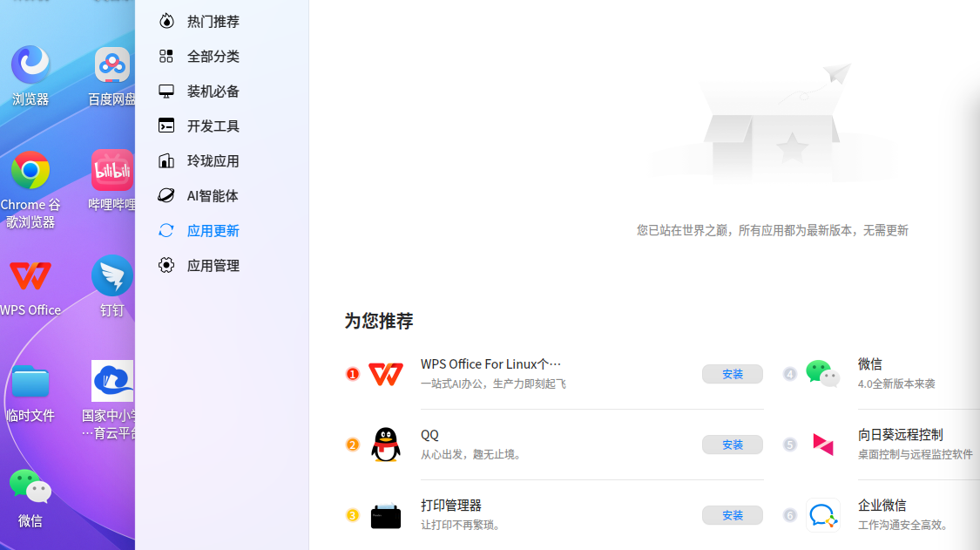The image size is (980, 550).
Task: Click the 向日葵远程控制 app name
Action: 901,435
